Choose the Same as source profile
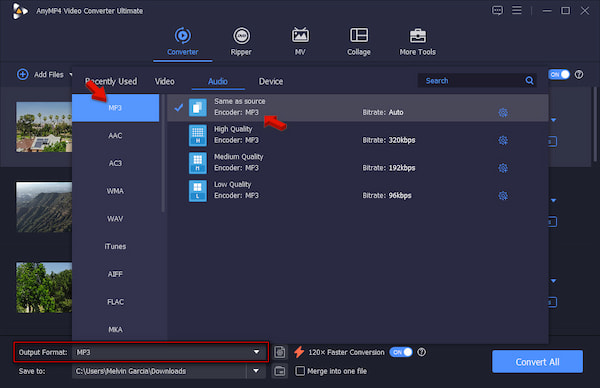This screenshot has width=600, height=388. point(357,108)
